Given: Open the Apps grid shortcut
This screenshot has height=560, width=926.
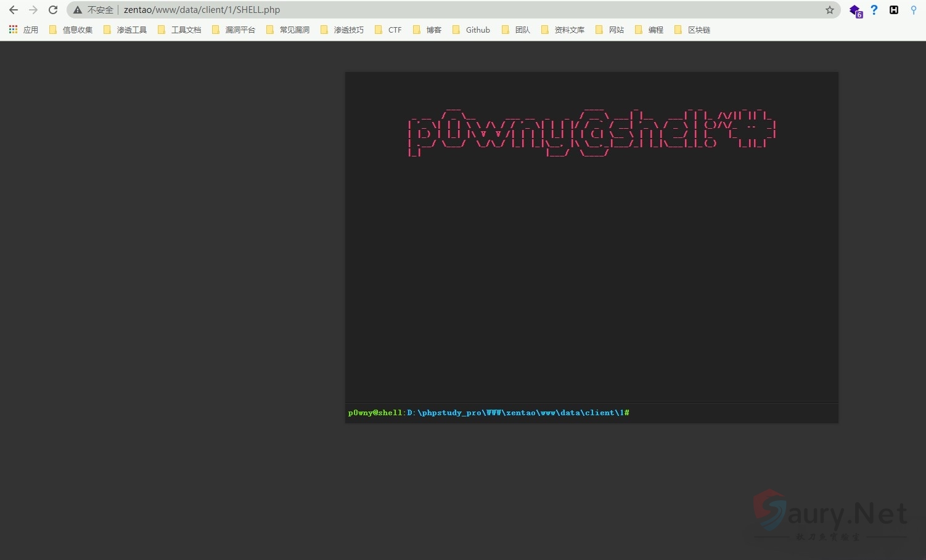Looking at the screenshot, I should click(23, 30).
